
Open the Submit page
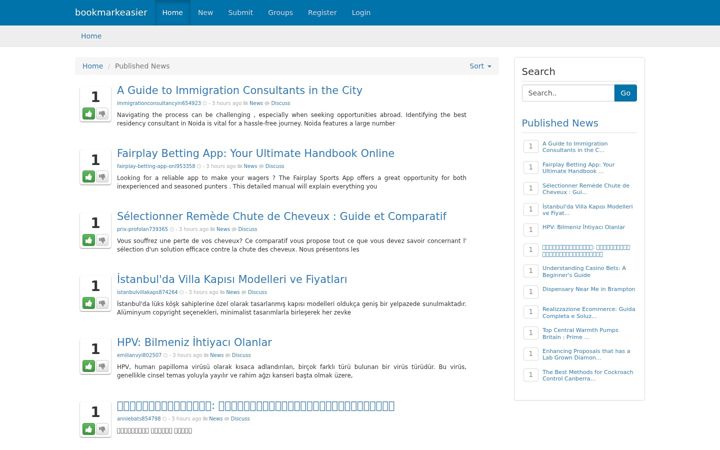coord(241,12)
